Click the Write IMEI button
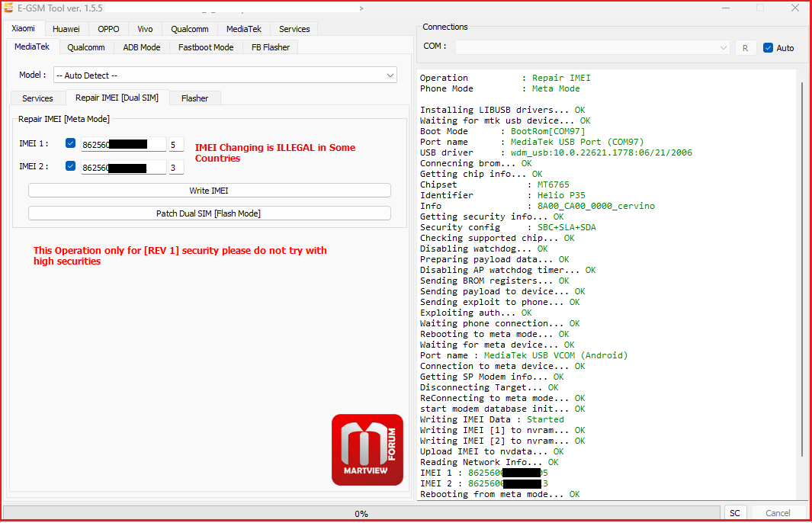Screen dimensions: 812x523 point(209,191)
